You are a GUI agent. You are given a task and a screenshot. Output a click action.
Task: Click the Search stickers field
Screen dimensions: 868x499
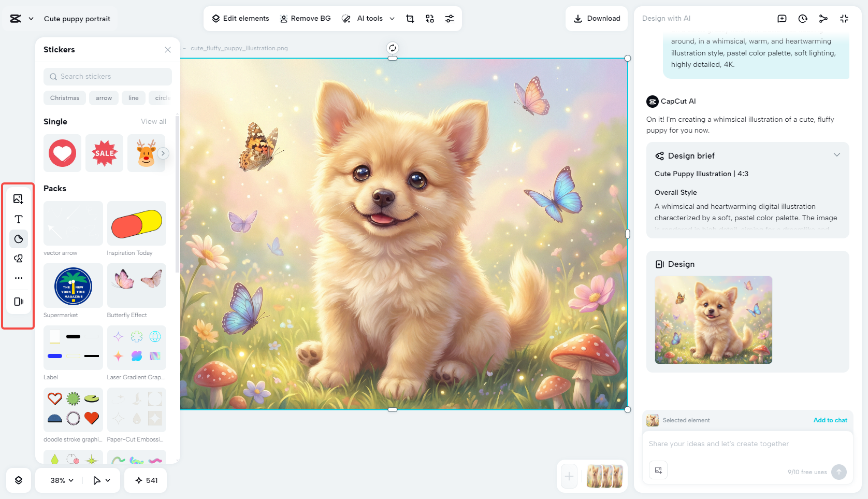pos(108,77)
